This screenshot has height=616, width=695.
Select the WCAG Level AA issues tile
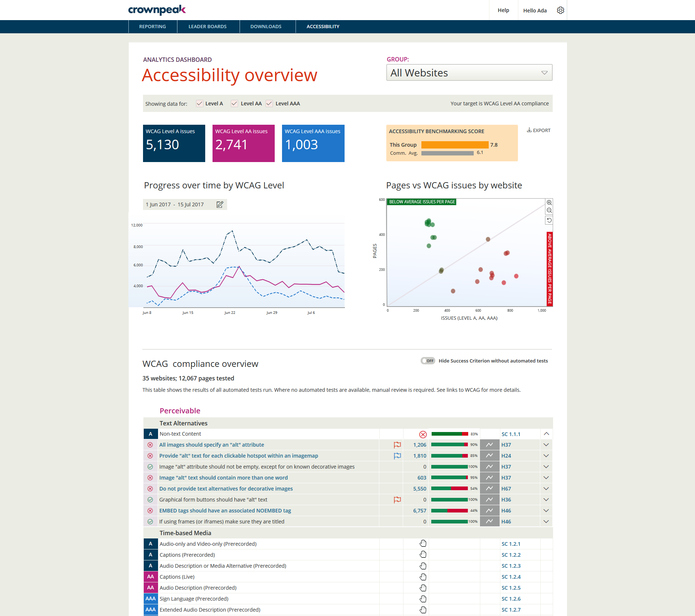pyautogui.click(x=244, y=143)
